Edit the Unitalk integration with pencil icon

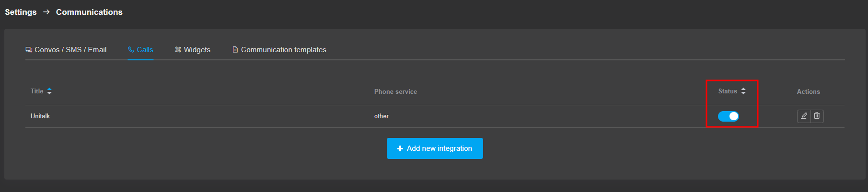click(x=804, y=116)
